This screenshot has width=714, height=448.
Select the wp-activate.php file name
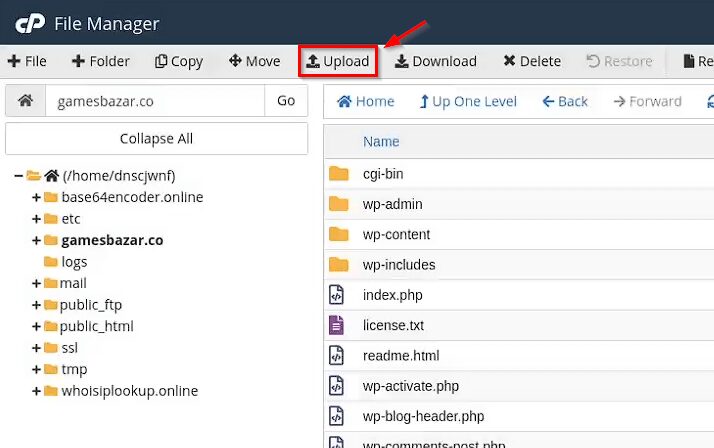411,386
